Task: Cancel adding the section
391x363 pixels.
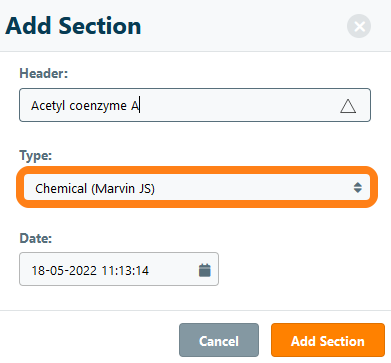Action: point(219,340)
